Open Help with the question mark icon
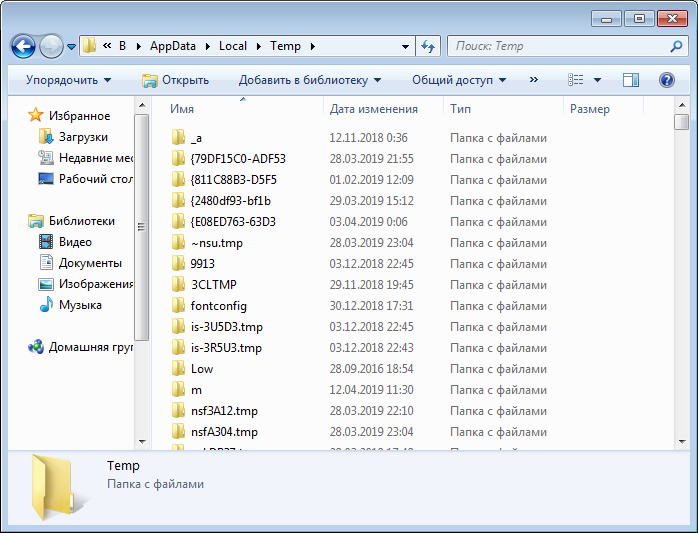 (666, 80)
